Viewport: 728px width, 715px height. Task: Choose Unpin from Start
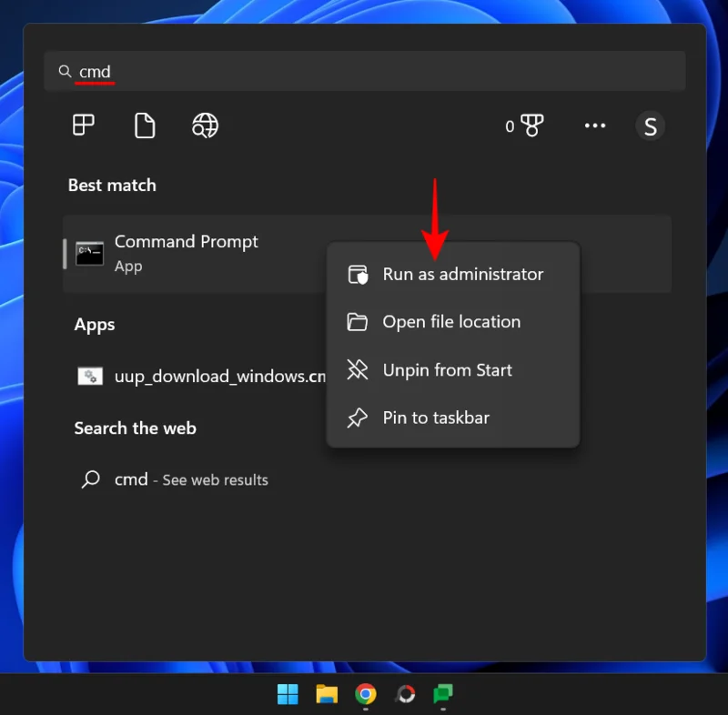(446, 369)
